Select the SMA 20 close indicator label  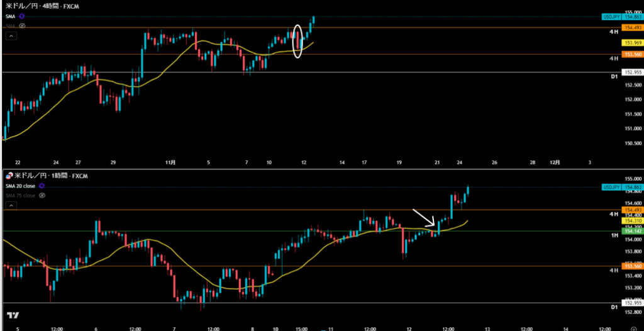20,186
